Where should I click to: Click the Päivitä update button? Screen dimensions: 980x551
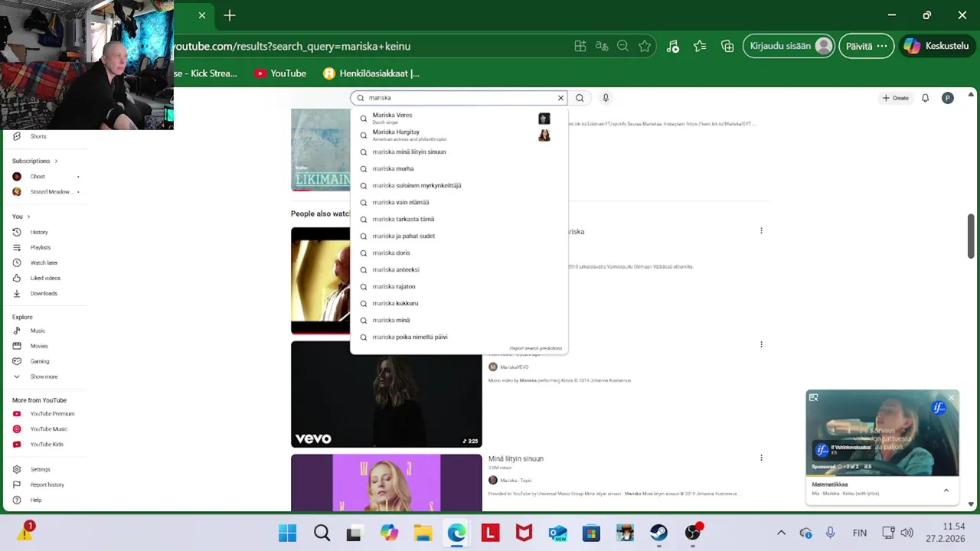click(x=866, y=46)
